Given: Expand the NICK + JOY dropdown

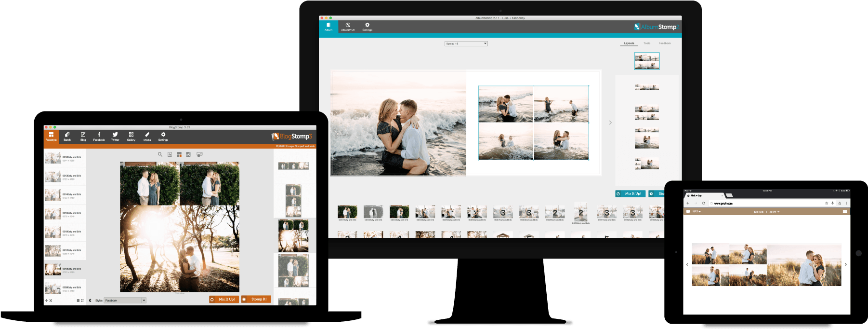Looking at the screenshot, I should pos(766,212).
